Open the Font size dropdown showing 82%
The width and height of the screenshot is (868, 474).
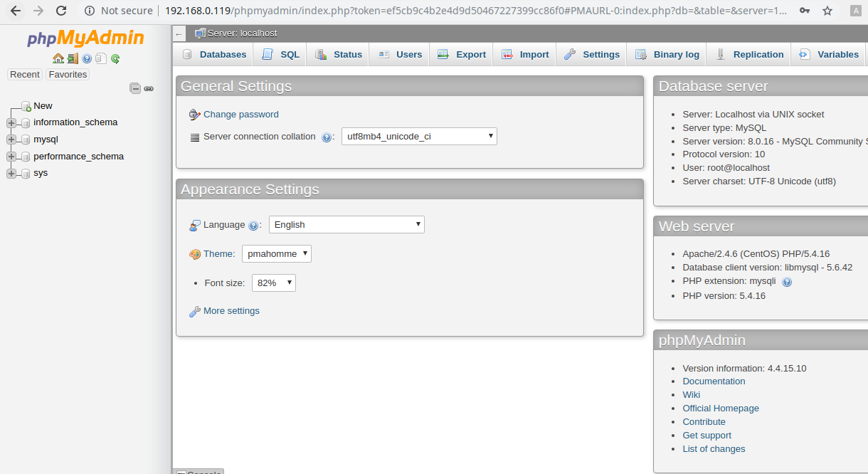click(274, 283)
